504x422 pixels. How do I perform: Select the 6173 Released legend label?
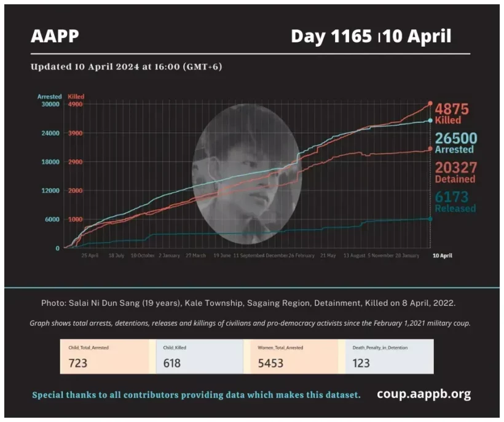(455, 202)
